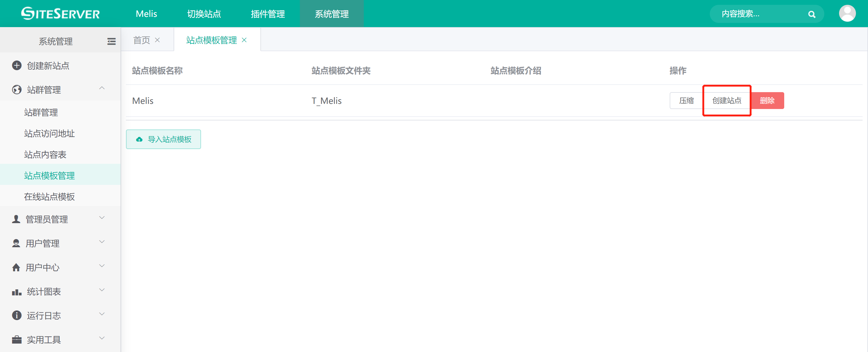Open the 插件管理 top menu
The image size is (868, 352).
tap(268, 14)
